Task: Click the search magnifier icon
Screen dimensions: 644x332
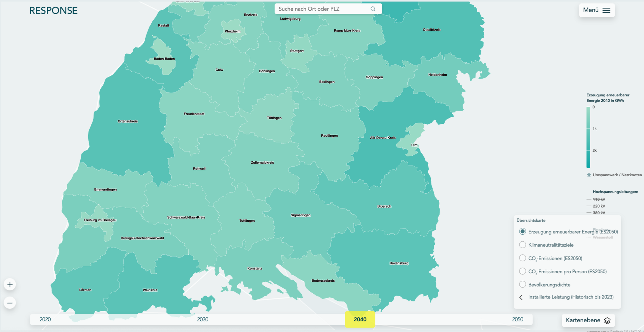Action: [x=373, y=9]
